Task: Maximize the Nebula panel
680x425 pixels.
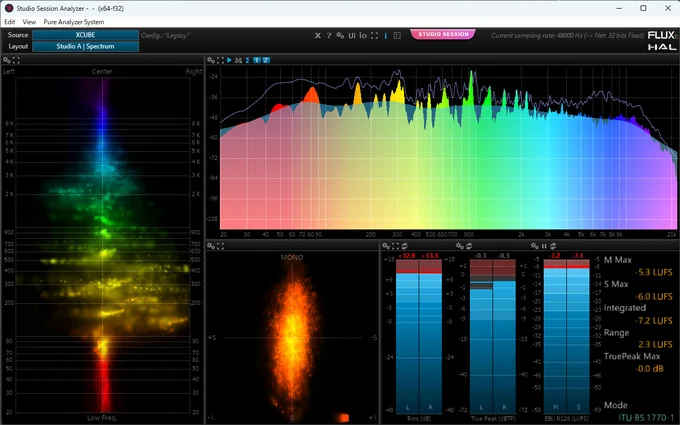Action: point(16,60)
